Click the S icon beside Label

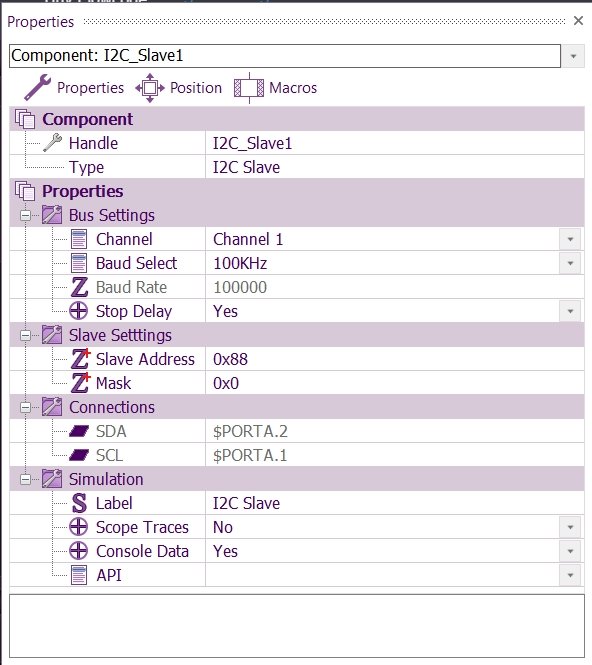79,503
